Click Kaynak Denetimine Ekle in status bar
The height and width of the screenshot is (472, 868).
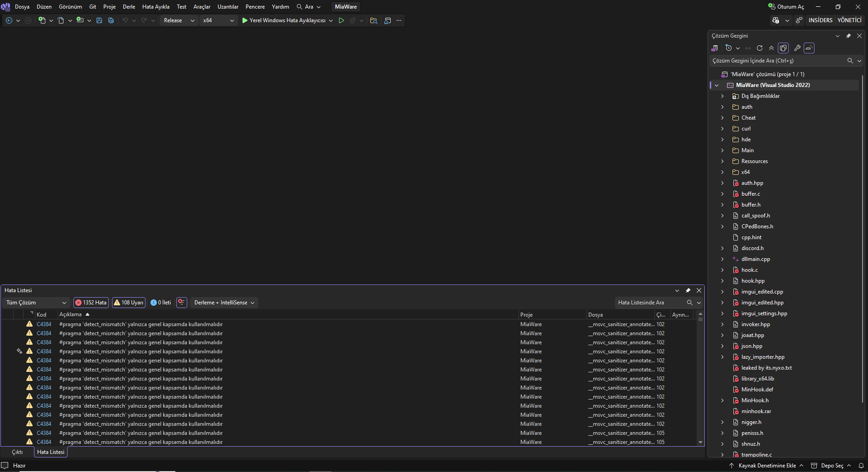pyautogui.click(x=766, y=466)
